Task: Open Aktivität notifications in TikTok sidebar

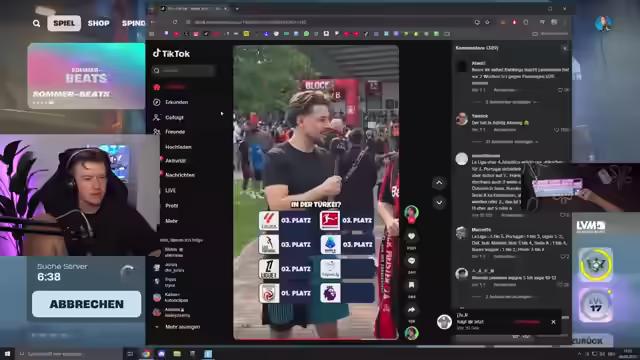Action: coord(175,161)
